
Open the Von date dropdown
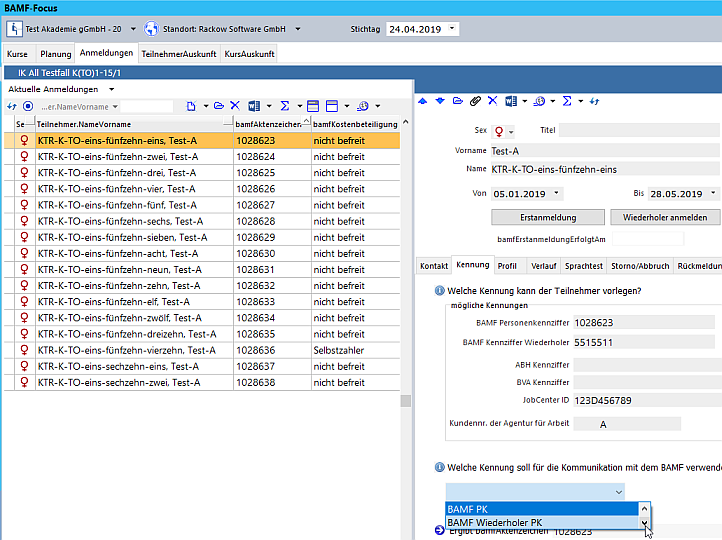(x=556, y=193)
